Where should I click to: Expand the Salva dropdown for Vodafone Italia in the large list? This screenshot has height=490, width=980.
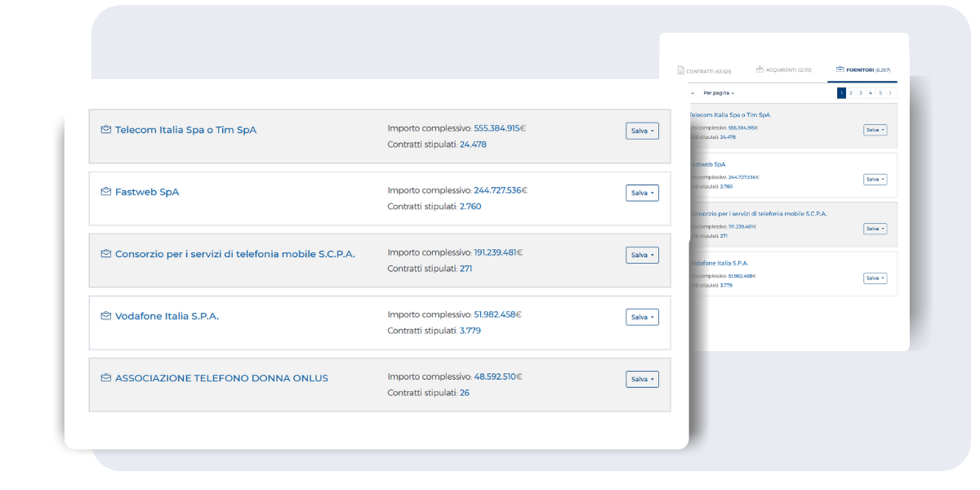click(x=642, y=317)
